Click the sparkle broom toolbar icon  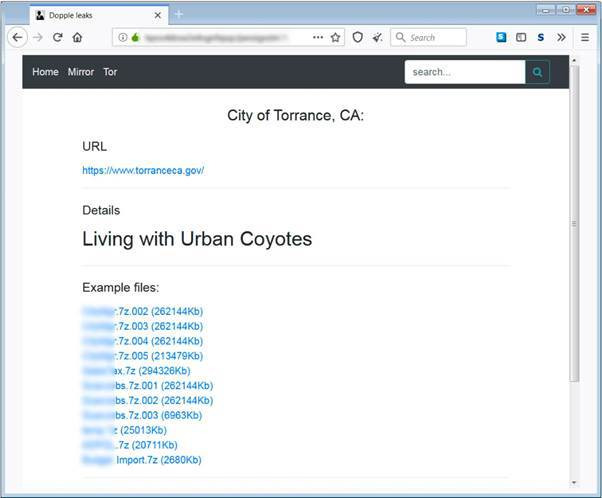point(378,37)
